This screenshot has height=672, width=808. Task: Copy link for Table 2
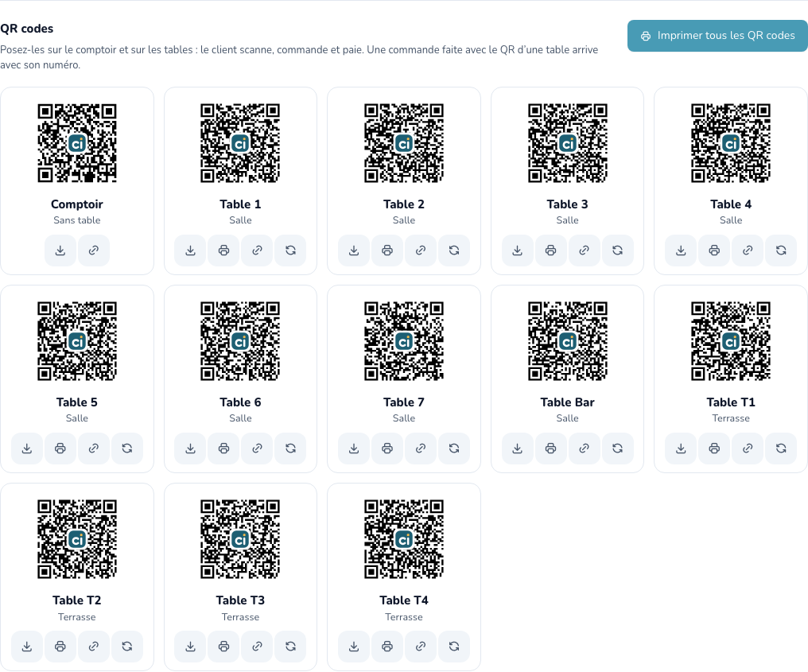(x=421, y=251)
